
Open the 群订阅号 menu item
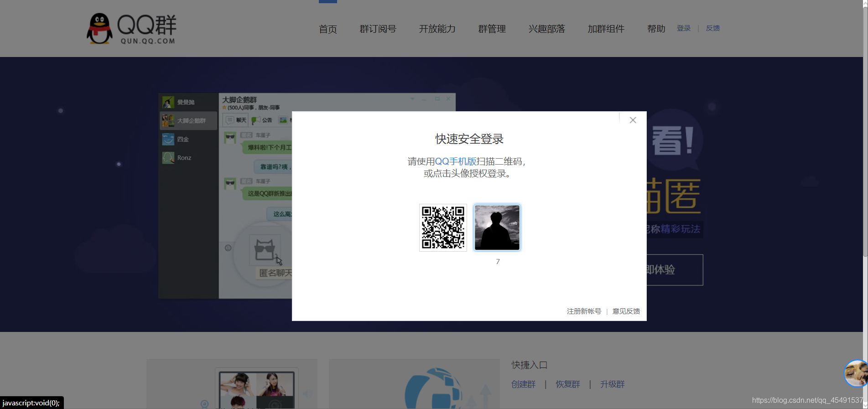click(x=378, y=29)
